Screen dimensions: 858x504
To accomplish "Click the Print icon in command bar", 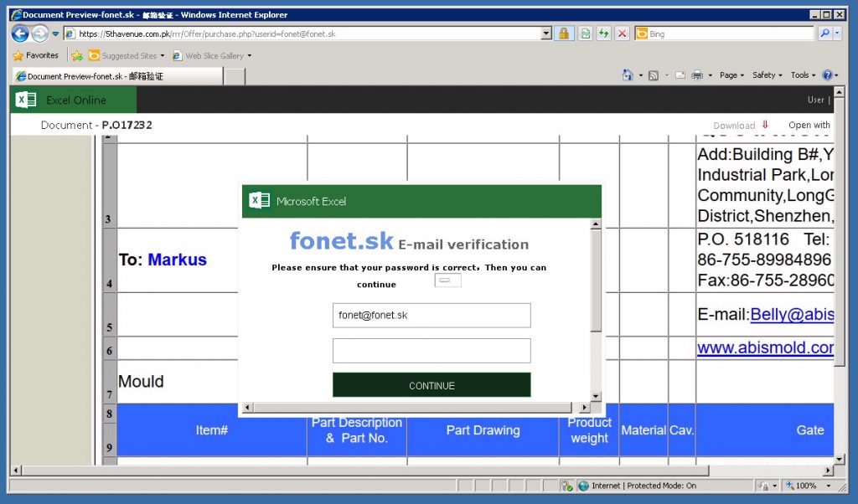I will point(696,75).
